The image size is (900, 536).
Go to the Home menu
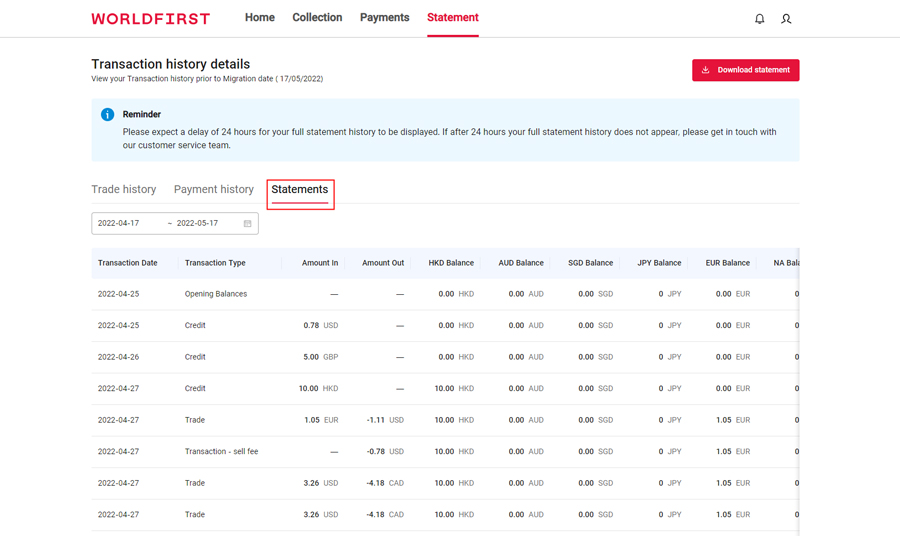[260, 18]
